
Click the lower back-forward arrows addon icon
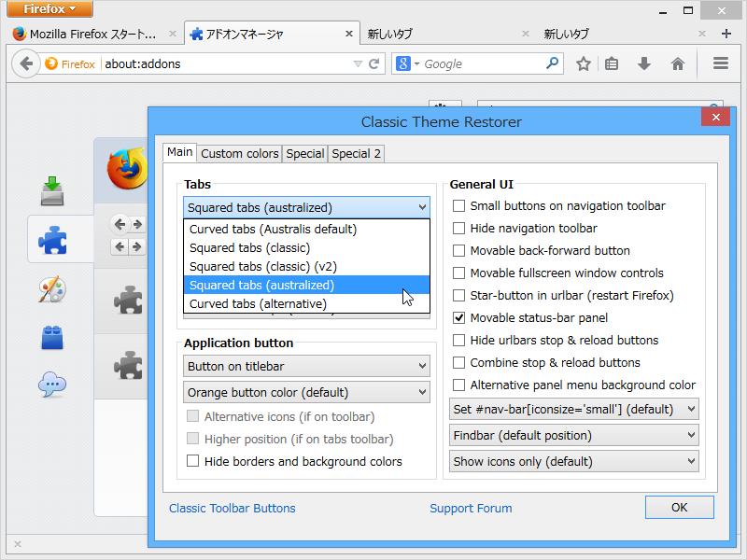pos(128,246)
